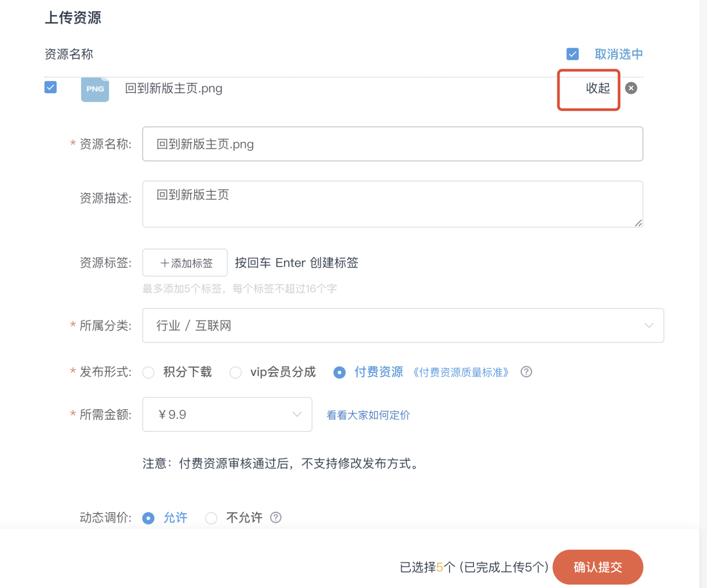This screenshot has width=707, height=588.
Task: Toggle the select-all checkbox near 取消选中
Action: (573, 54)
